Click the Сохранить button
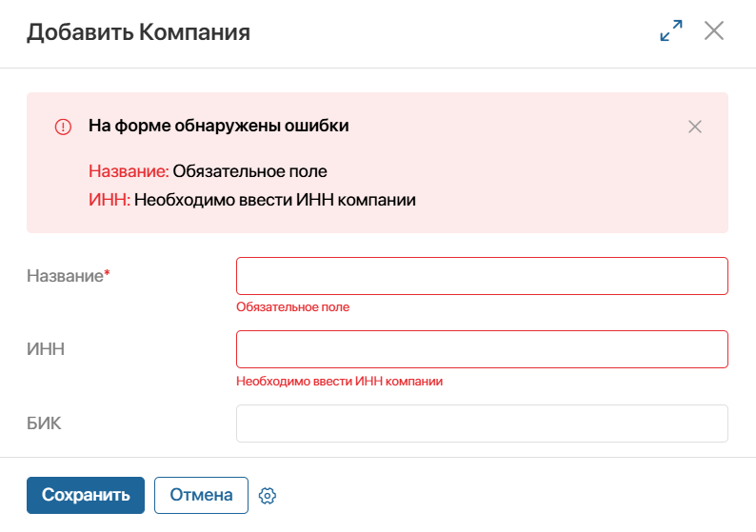This screenshot has width=756, height=532. 86,496
